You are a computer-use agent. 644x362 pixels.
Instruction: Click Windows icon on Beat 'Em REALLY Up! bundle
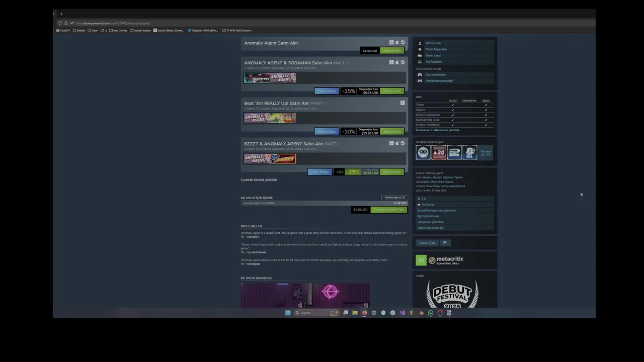(403, 103)
